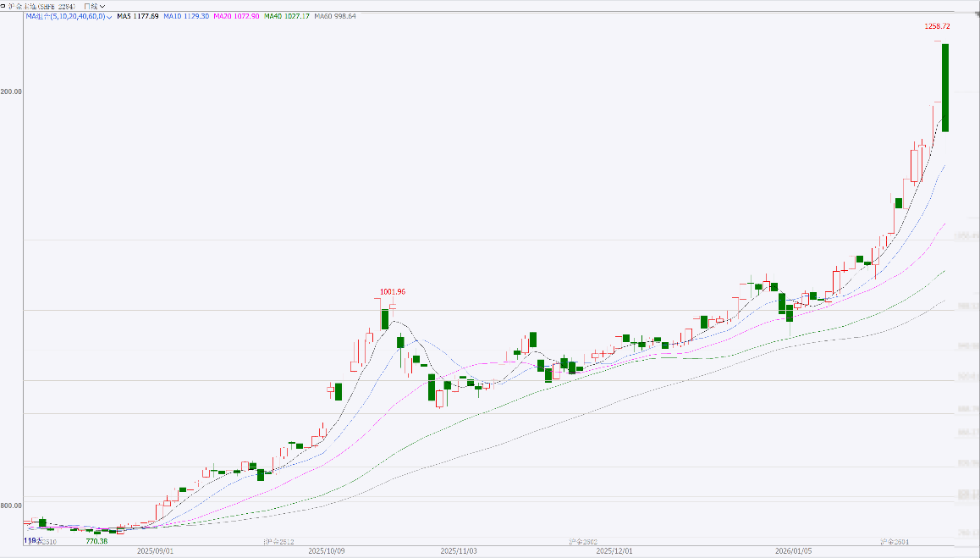Select the 2025/10/09 date on time axis
Screen dimensions: 980x558
326,550
